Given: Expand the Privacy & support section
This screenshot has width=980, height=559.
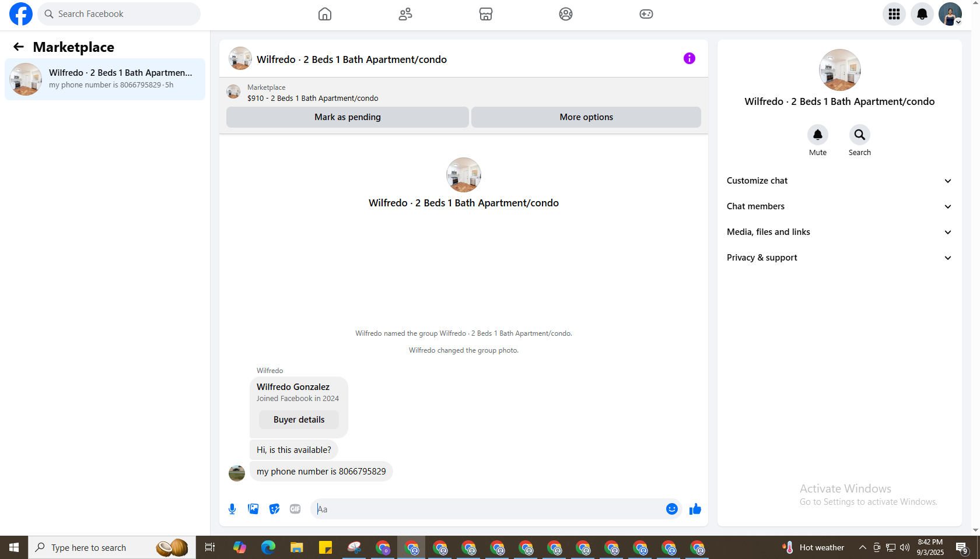Looking at the screenshot, I should click(839, 258).
